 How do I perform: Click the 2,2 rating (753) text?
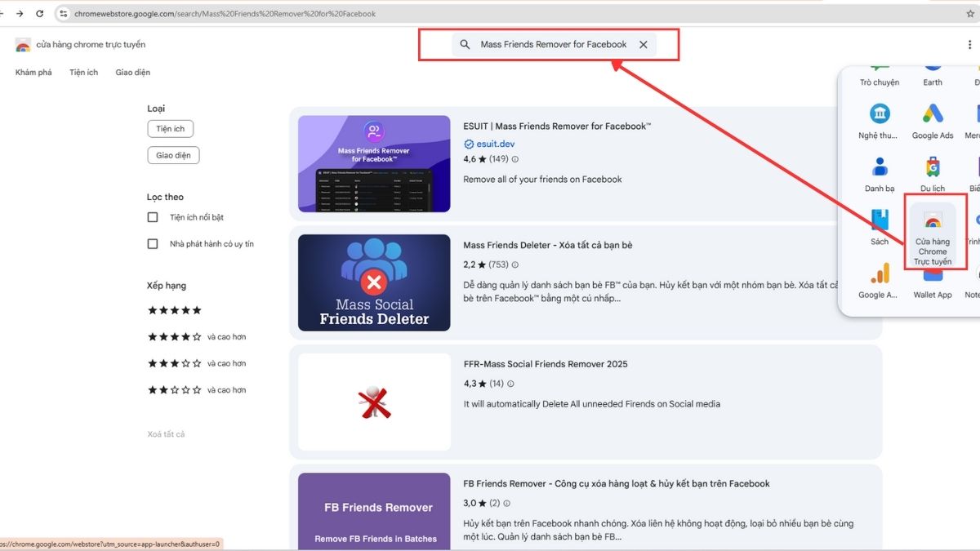[x=486, y=264]
